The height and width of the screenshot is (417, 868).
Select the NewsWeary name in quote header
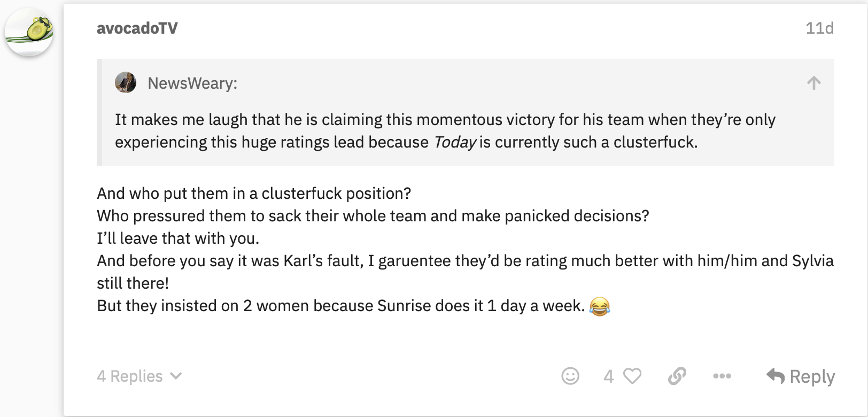[x=192, y=83]
